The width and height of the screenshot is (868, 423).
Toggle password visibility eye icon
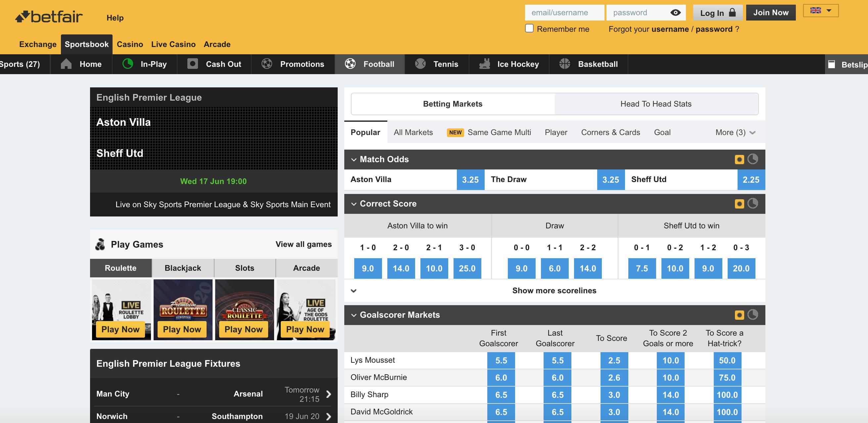pos(675,13)
